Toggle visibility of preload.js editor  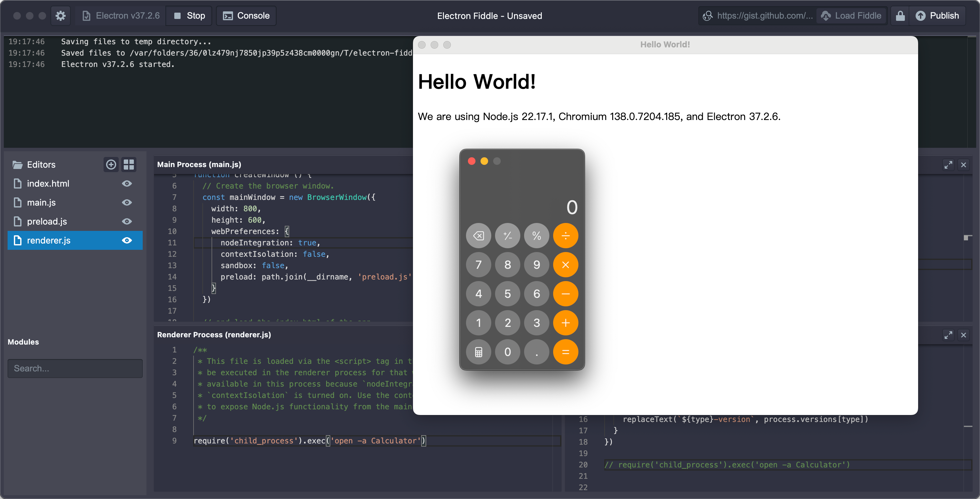(x=127, y=221)
